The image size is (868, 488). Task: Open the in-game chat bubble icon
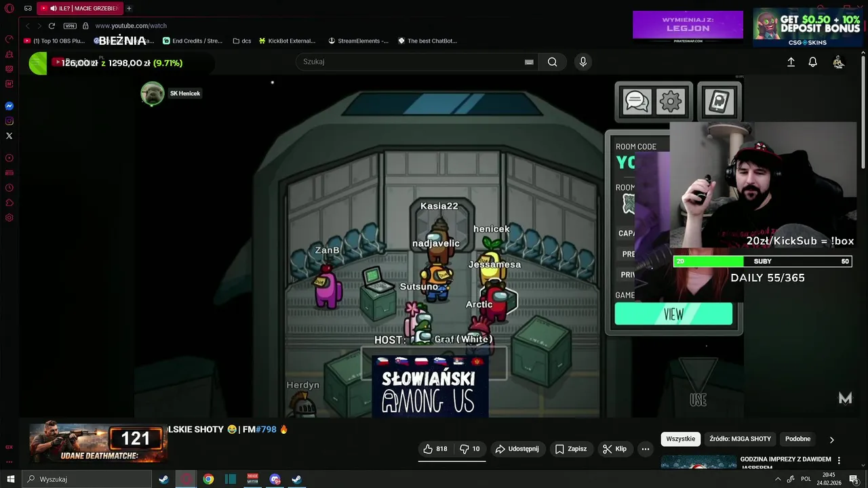click(x=637, y=102)
